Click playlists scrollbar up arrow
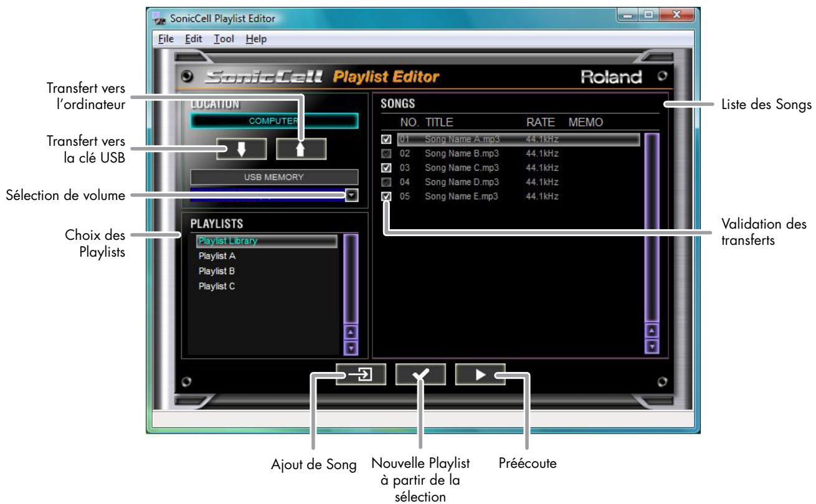The height and width of the screenshot is (504, 816). (x=351, y=333)
